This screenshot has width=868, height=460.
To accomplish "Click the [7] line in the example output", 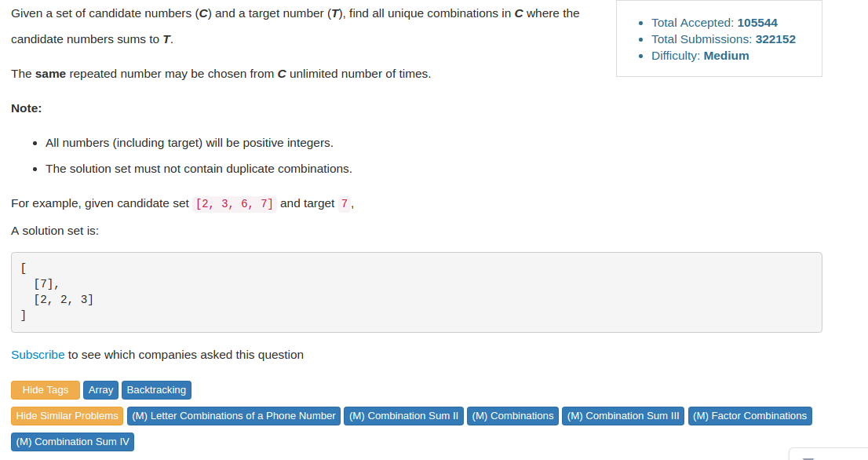I will 46,284.
